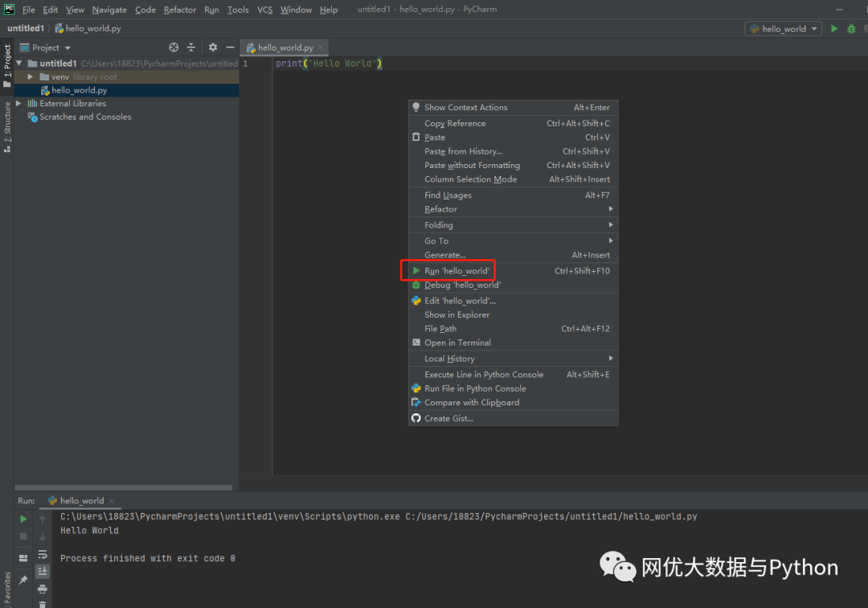Click the locate-in-project target icon
This screenshot has height=608, width=868.
174,47
